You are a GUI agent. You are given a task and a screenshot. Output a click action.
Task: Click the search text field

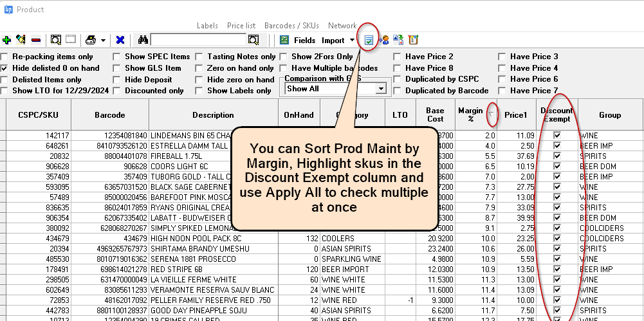198,40
